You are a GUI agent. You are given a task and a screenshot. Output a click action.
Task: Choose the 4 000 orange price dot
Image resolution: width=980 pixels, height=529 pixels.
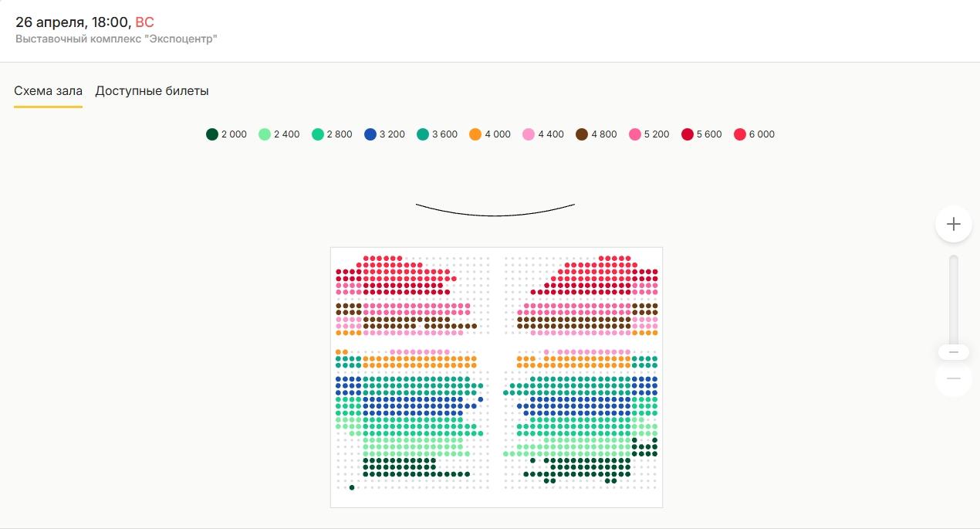[475, 134]
